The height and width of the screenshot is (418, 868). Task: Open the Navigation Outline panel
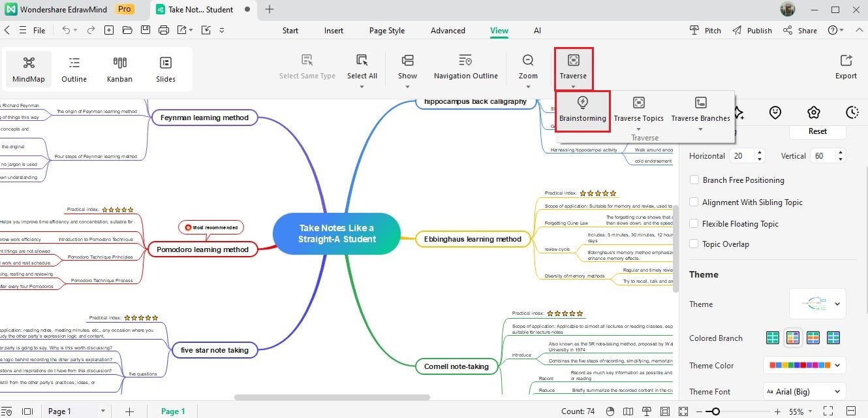[x=466, y=68]
